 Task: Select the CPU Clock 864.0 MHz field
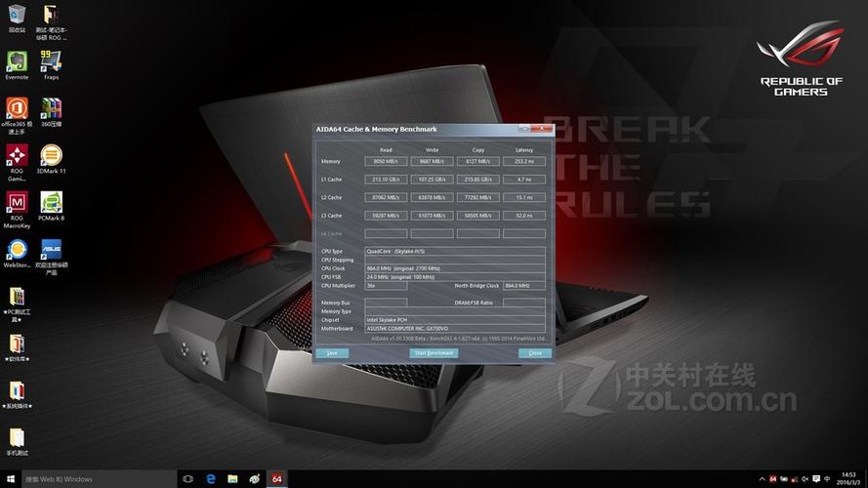pos(455,268)
